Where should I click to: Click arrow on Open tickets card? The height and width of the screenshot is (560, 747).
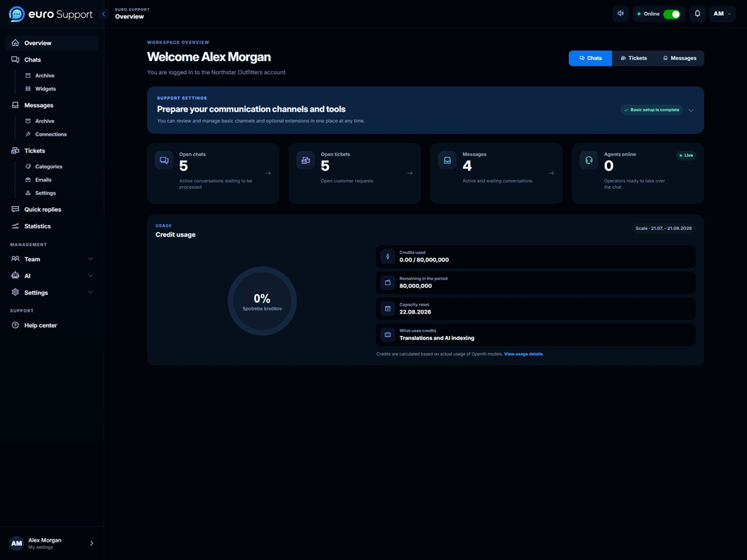(x=410, y=173)
